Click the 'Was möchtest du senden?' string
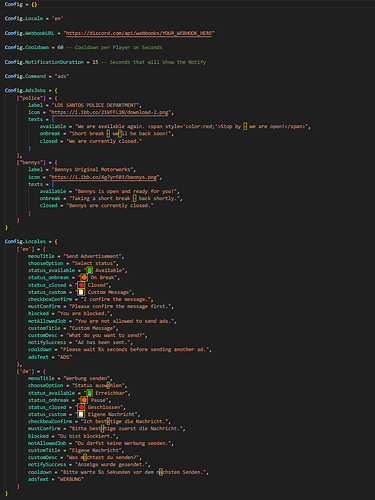The width and height of the screenshot is (375, 500). (x=104, y=458)
